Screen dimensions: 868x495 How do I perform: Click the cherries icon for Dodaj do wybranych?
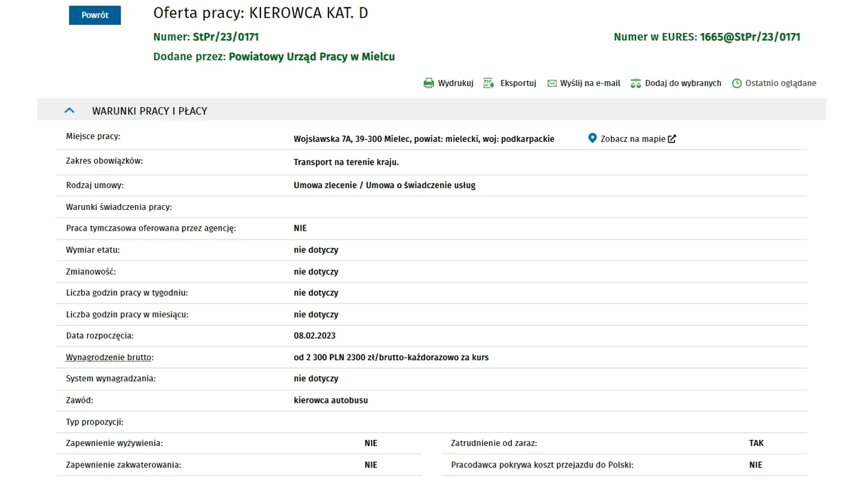pos(636,83)
